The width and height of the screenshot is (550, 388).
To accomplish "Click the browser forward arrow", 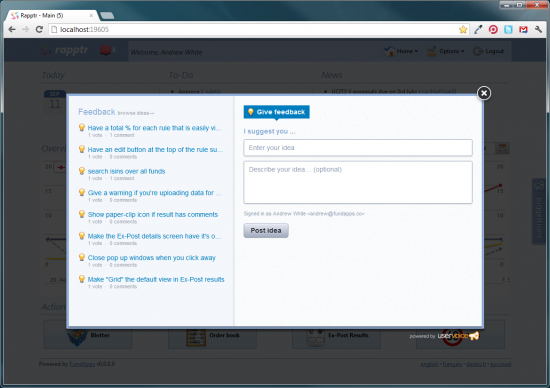I will pos(25,29).
